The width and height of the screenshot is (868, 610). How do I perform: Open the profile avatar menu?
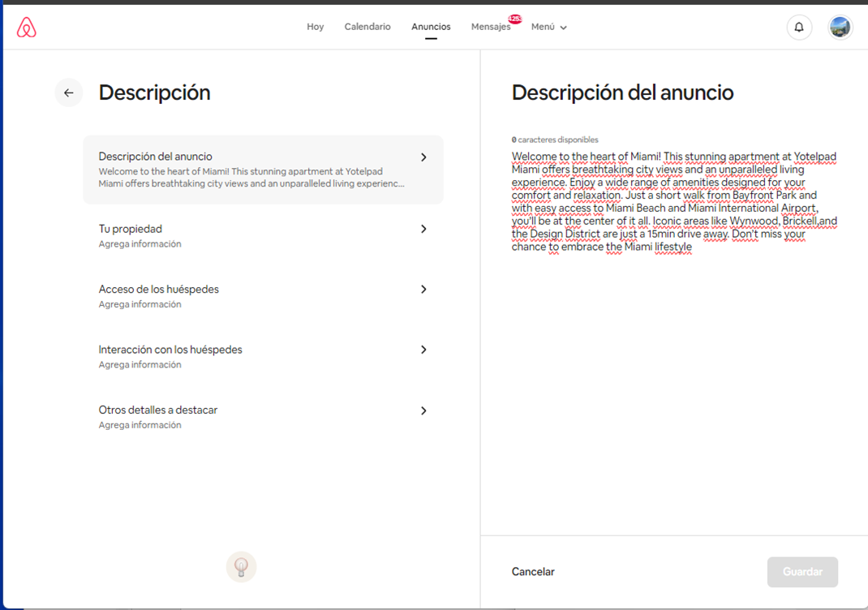pos(840,27)
